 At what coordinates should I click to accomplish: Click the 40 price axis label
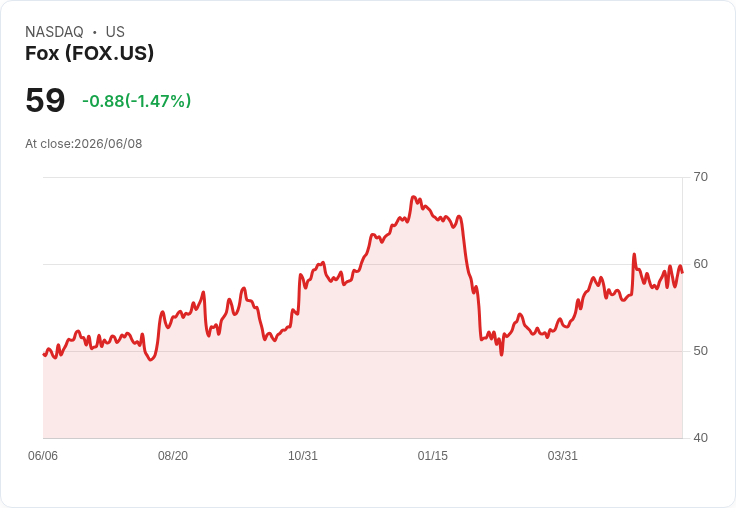point(700,438)
